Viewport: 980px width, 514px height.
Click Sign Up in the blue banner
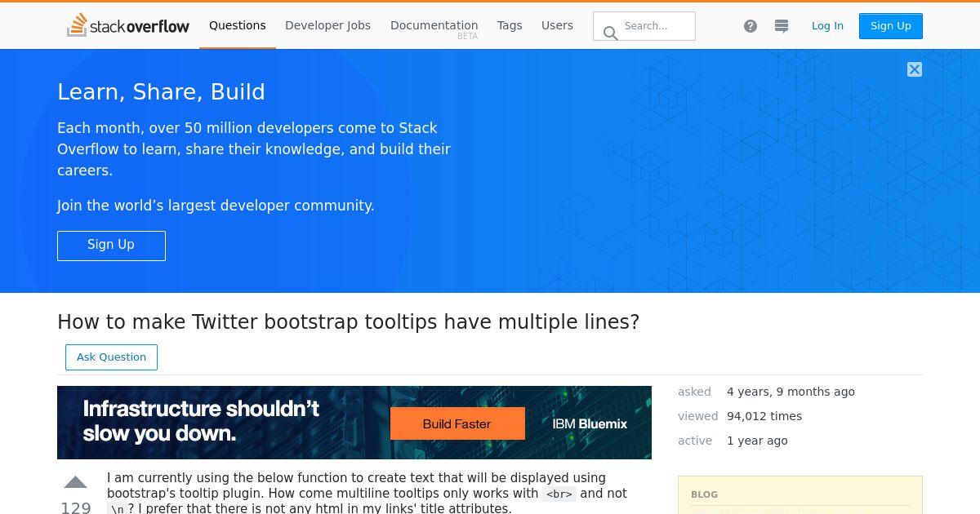(111, 246)
